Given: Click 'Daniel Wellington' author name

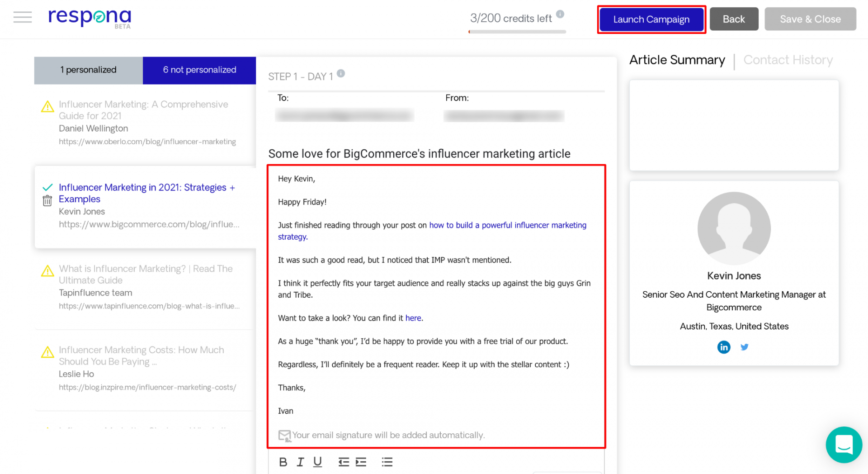Looking at the screenshot, I should [x=93, y=128].
